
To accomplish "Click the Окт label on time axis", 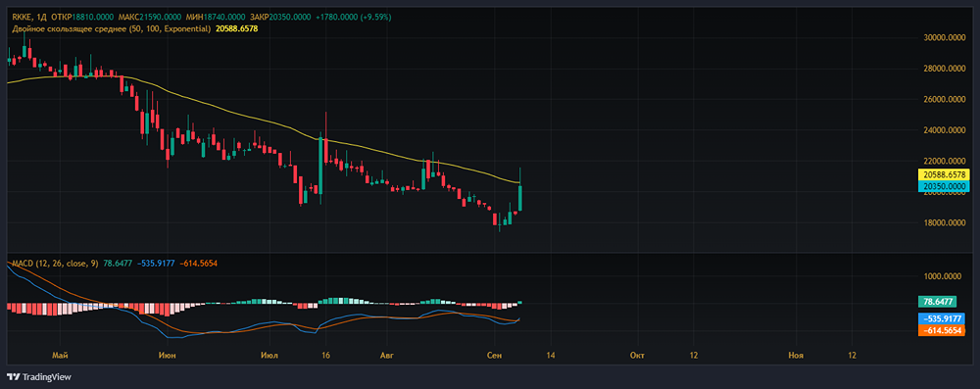I will click(637, 356).
